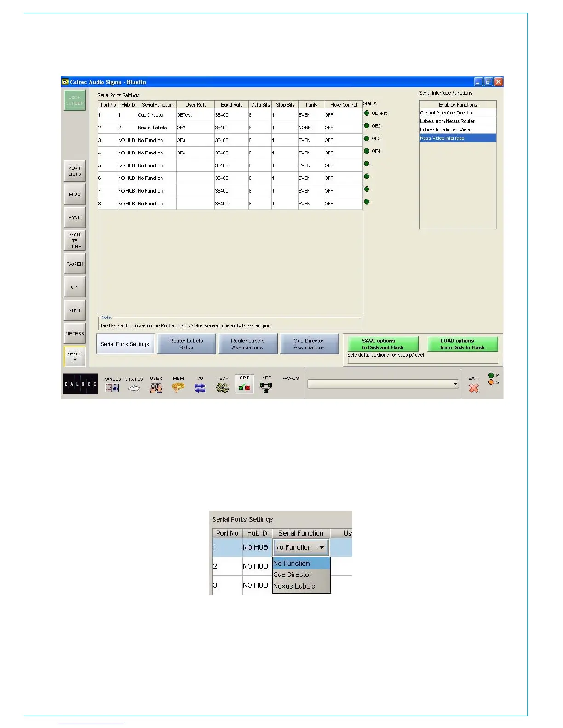Image resolution: width=563 pixels, height=728 pixels.
Task: Click the NONE parity cell for port 2
Action: (x=310, y=127)
